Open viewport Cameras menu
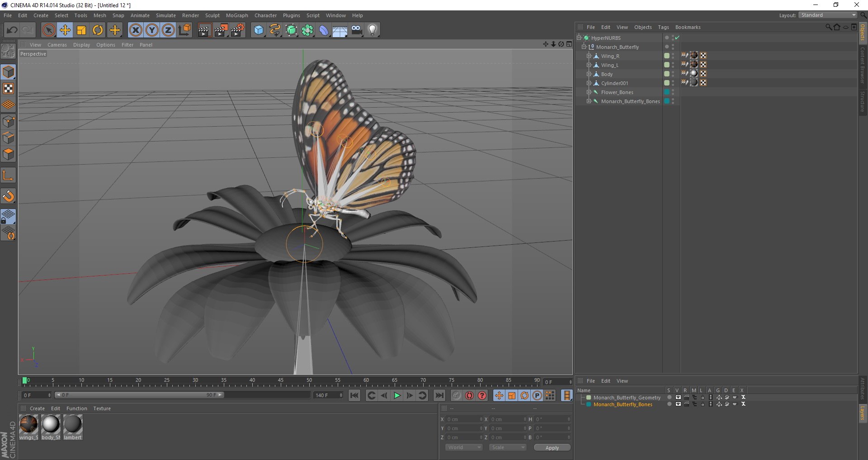The width and height of the screenshot is (868, 460). click(57, 45)
